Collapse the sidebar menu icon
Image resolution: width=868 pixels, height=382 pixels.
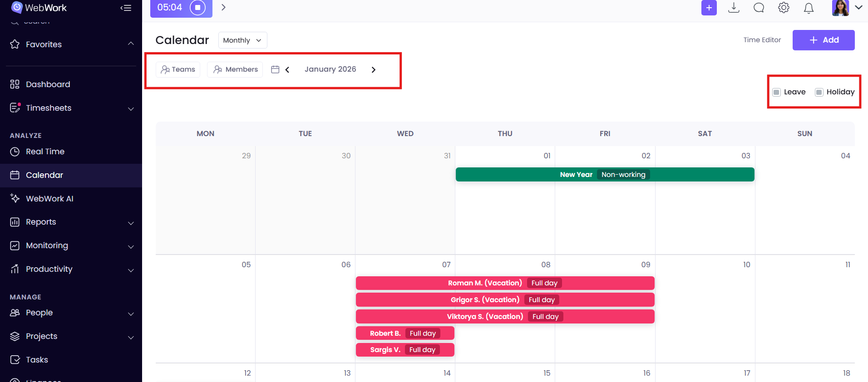click(x=126, y=8)
